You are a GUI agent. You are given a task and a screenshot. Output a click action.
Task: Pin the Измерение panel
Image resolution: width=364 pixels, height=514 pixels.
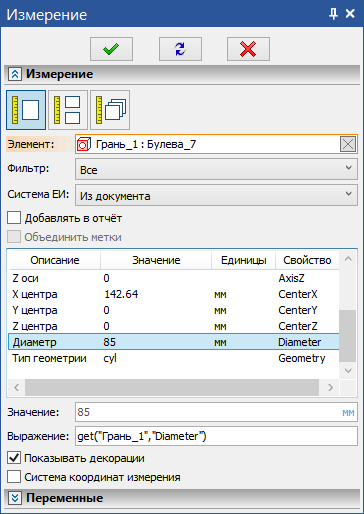click(x=333, y=14)
